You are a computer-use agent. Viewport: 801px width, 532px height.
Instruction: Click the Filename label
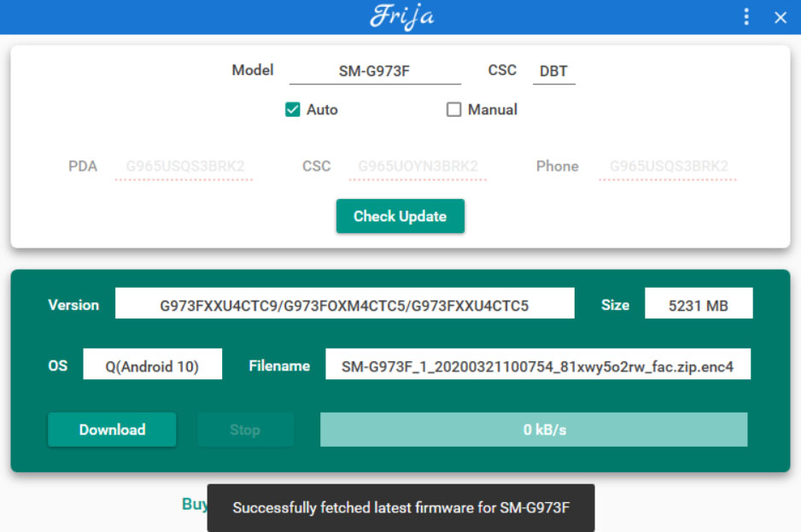(279, 365)
